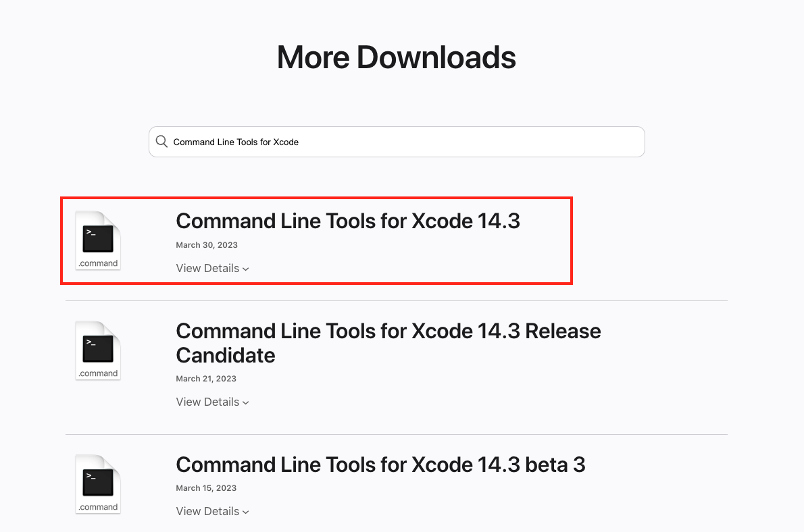804x532 pixels.
Task: Expand View Details for Xcode 14.3
Action: tap(212, 268)
